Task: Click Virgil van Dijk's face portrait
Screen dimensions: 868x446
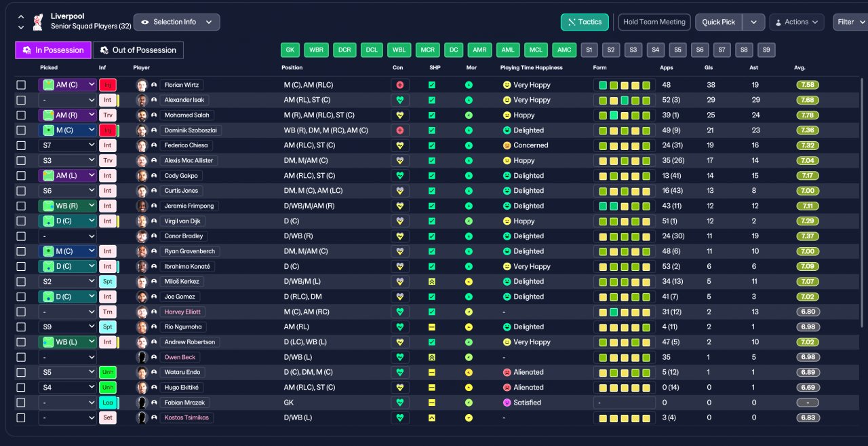Action: pyautogui.click(x=142, y=221)
